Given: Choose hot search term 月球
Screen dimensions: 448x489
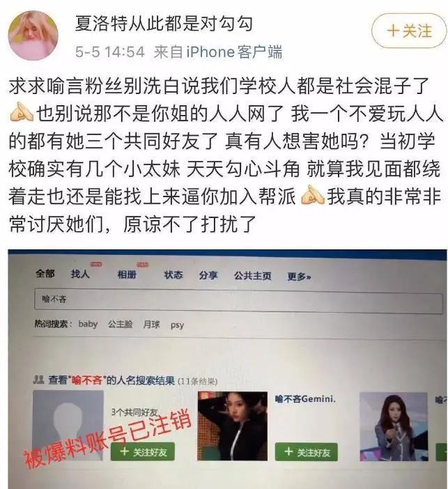Looking at the screenshot, I should [152, 325].
